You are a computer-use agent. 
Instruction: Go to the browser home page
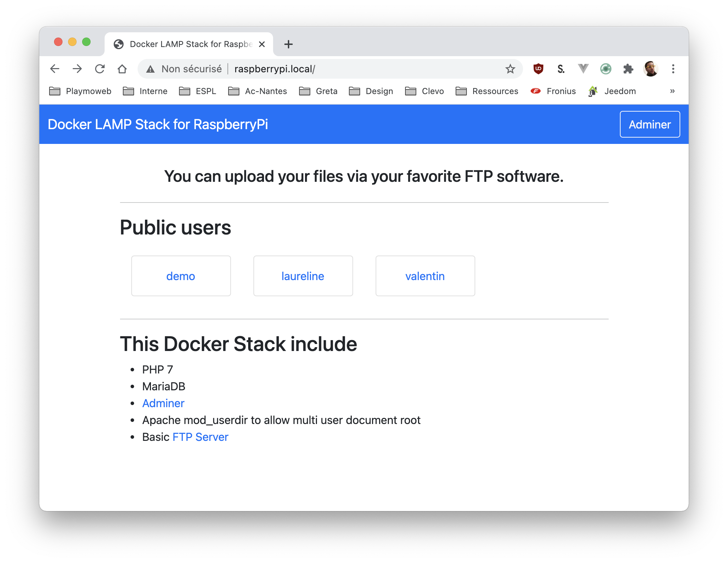122,69
